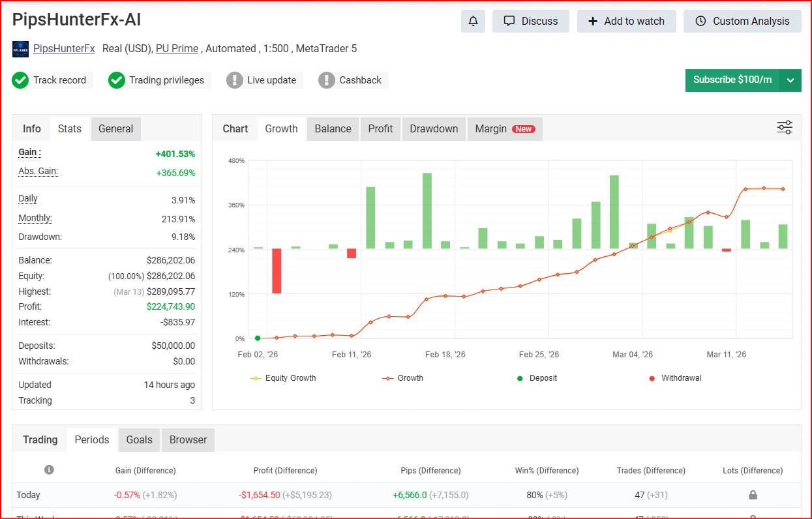This screenshot has width=812, height=519.
Task: Switch to the General tab
Action: 116,128
